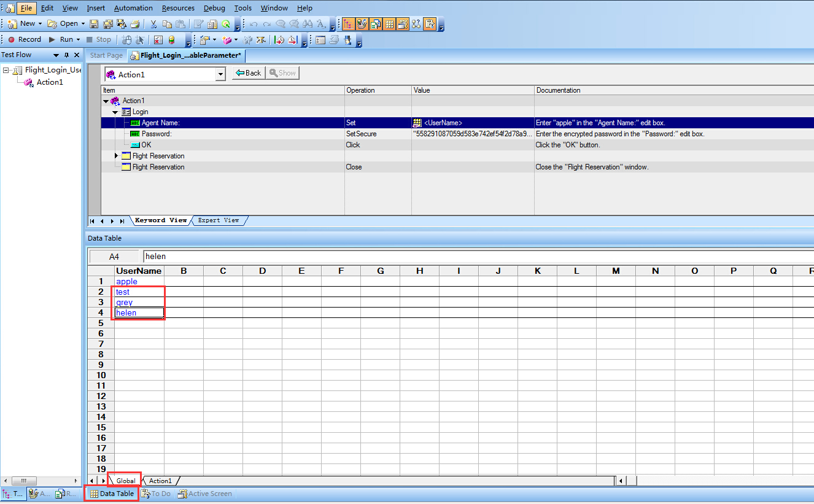
Task: Toggle the Resources pane toolbar button
Action: pyautogui.click(x=375, y=24)
